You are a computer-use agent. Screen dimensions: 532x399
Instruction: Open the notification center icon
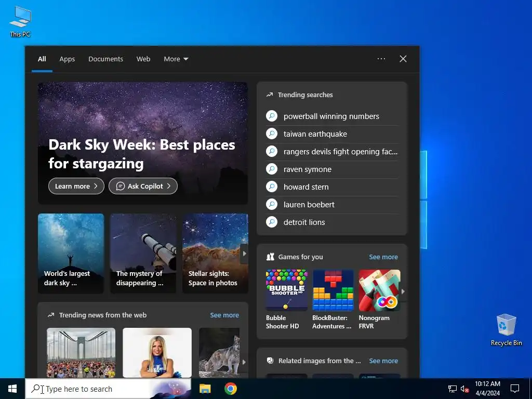point(515,389)
